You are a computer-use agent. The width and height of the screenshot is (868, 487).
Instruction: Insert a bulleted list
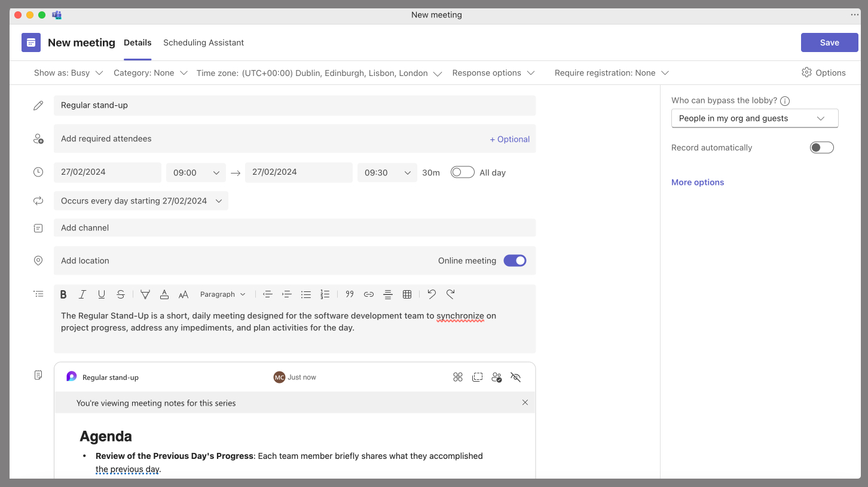pyautogui.click(x=306, y=294)
